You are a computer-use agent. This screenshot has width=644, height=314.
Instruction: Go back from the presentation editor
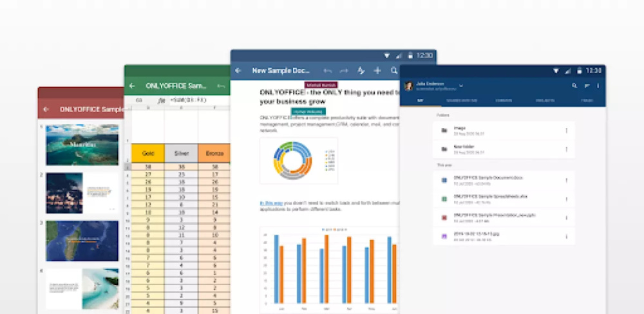tap(46, 109)
